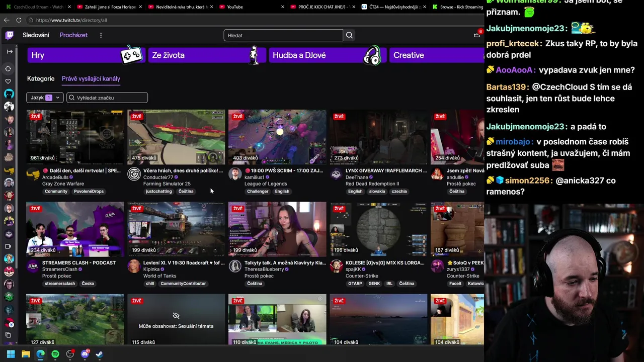
Task: Click the GTARP tag
Action: coord(355,284)
